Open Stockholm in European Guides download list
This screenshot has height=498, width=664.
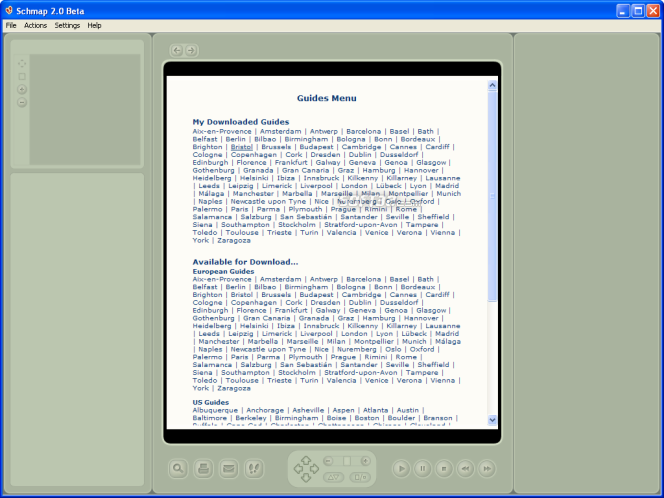pos(297,373)
